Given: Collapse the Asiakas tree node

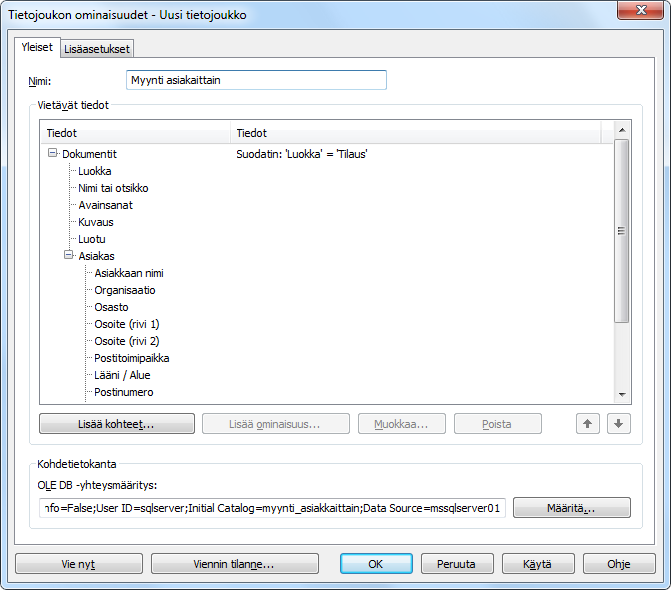Looking at the screenshot, I should click(68, 255).
